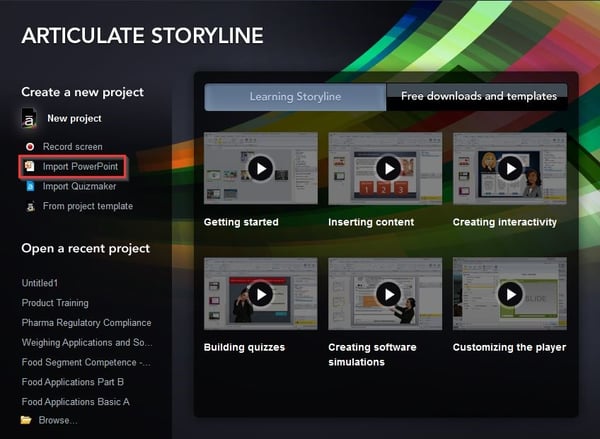Open recent project Product Training
This screenshot has width=600, height=439.
pyautogui.click(x=55, y=303)
